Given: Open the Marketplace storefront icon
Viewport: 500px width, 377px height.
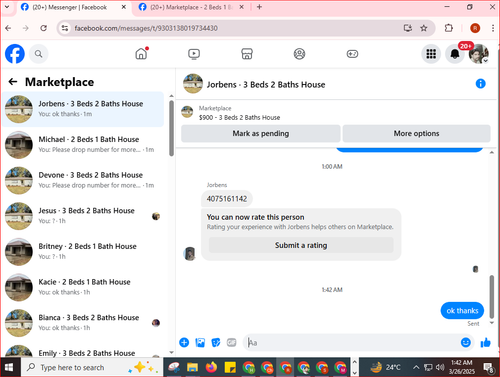Looking at the screenshot, I should 247,54.
